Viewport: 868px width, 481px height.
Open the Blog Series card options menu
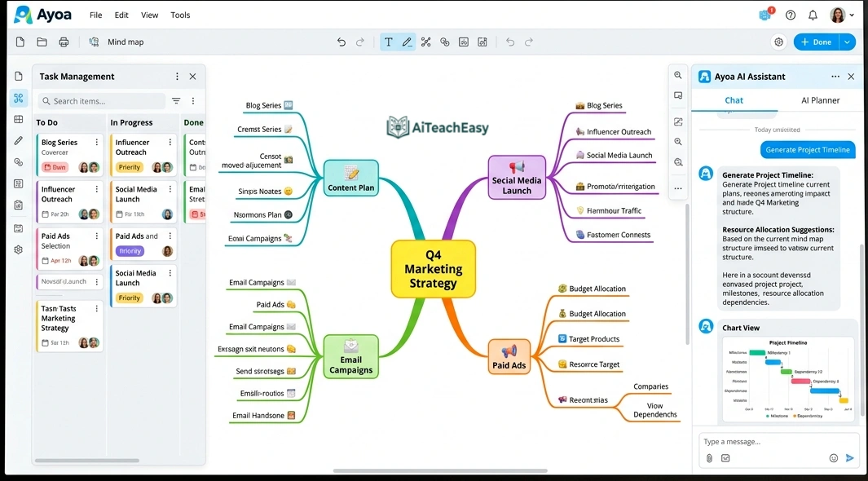[x=97, y=142]
